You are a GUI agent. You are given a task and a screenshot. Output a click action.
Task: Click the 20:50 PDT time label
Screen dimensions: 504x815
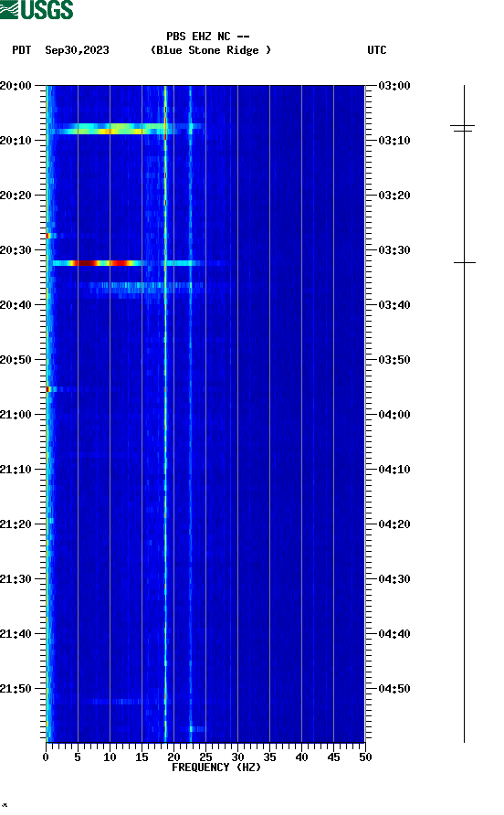click(x=16, y=360)
